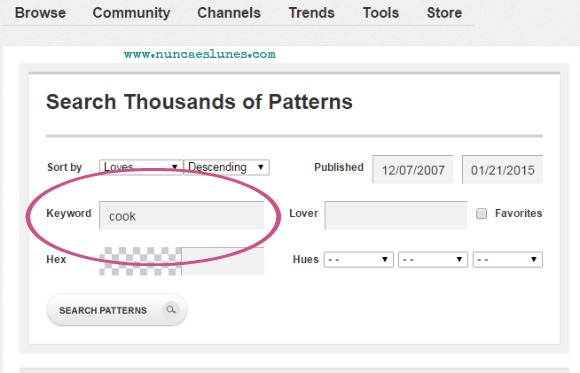This screenshot has height=373, width=580.
Task: Click the Hex value input field
Action: 223,261
